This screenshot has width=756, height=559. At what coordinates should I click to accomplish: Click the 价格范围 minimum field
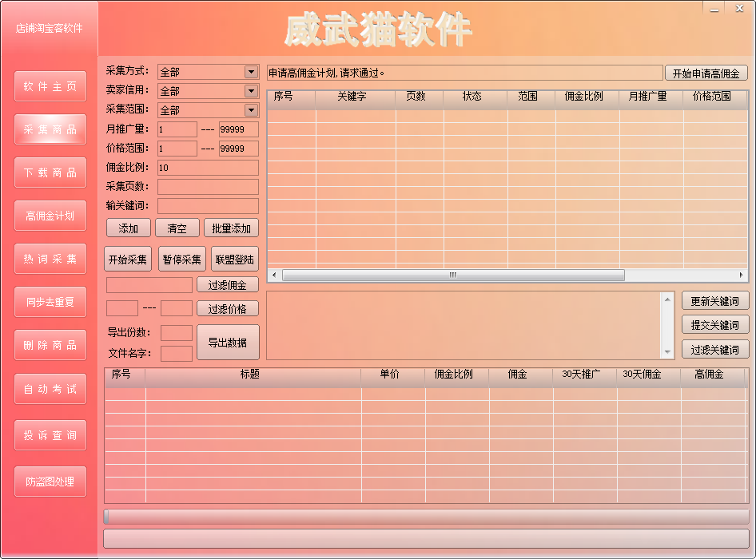(177, 149)
